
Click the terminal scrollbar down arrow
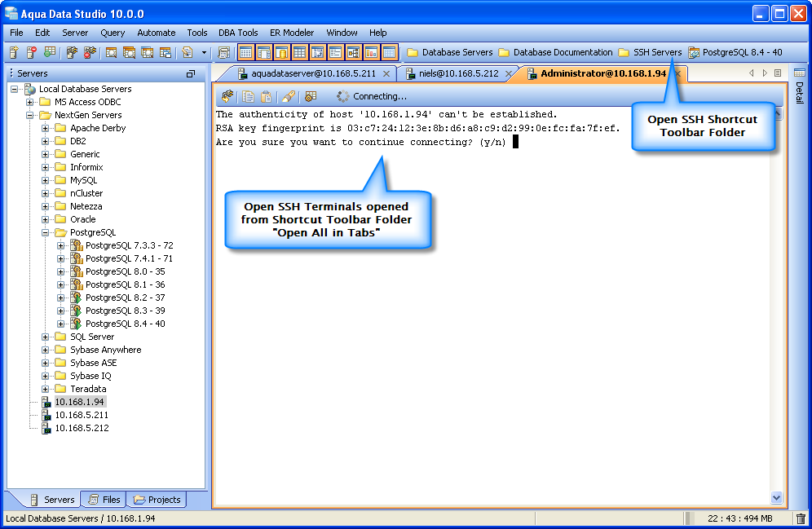tap(776, 498)
